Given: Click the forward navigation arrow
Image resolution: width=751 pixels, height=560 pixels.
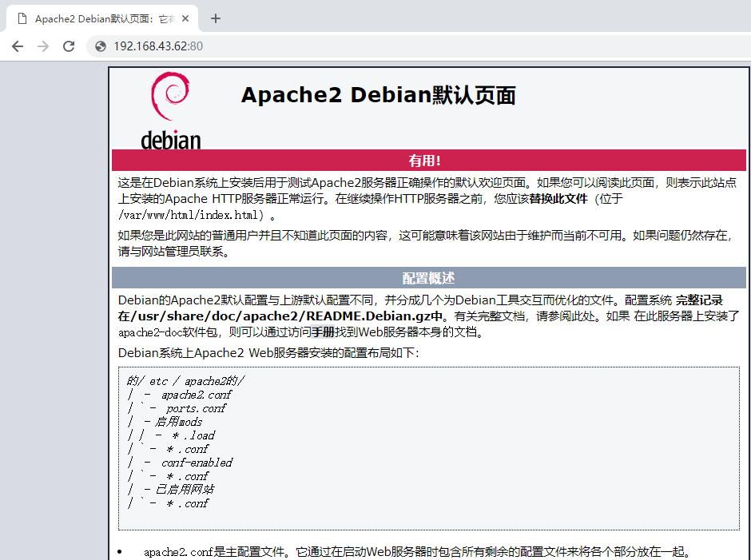Looking at the screenshot, I should [x=43, y=46].
